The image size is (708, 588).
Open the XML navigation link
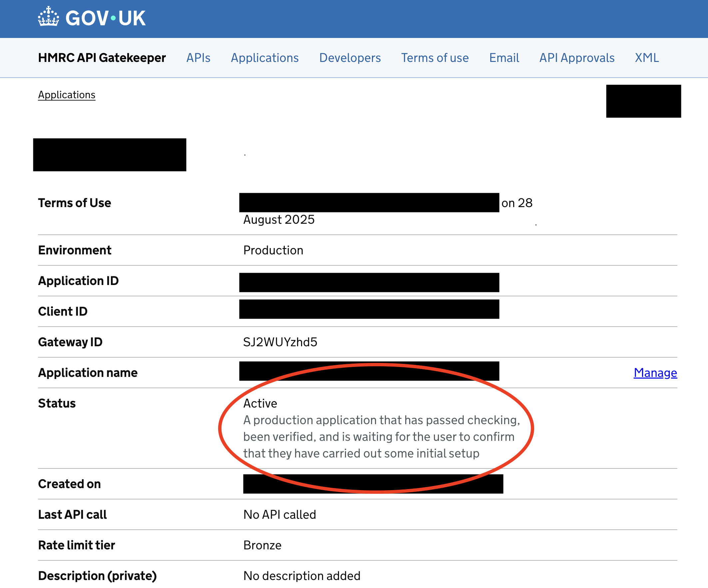point(646,58)
